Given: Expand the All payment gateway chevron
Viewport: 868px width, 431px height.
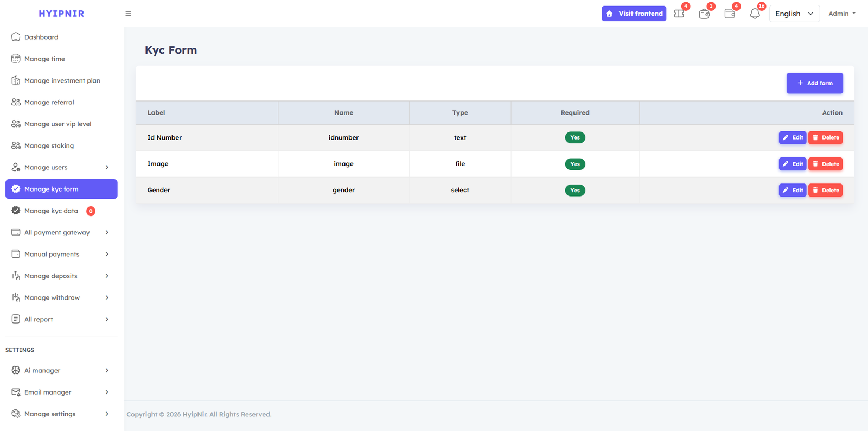Looking at the screenshot, I should point(107,232).
